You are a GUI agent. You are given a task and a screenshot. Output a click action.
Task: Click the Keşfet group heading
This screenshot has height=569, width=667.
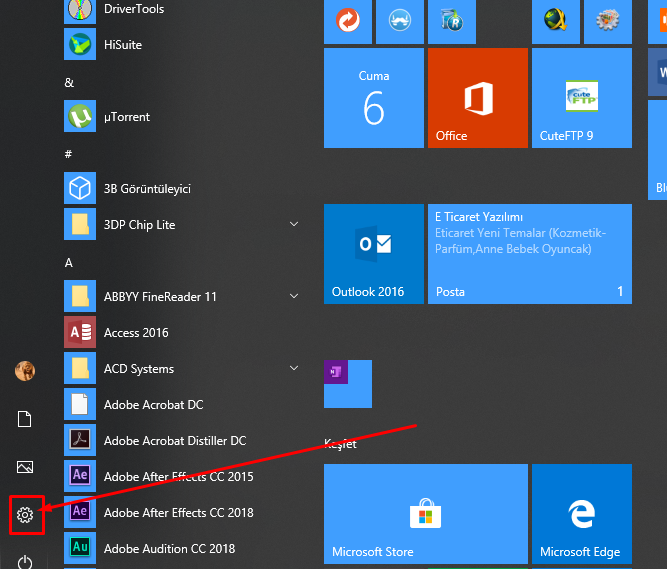click(x=340, y=444)
